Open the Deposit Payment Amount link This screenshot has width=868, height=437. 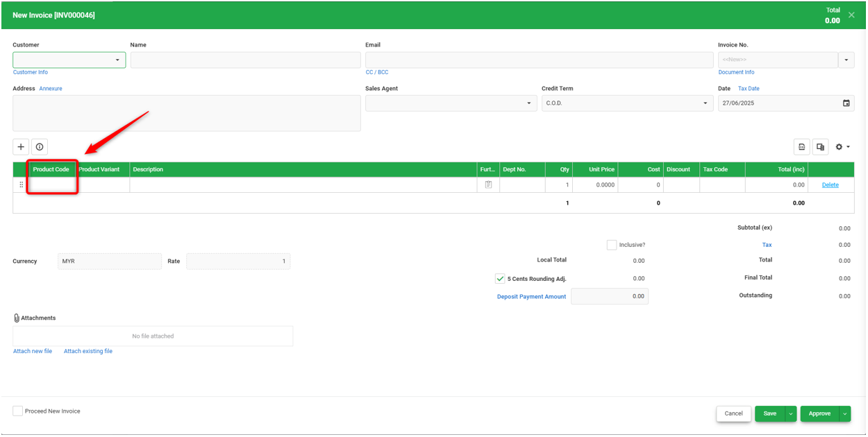coord(531,297)
